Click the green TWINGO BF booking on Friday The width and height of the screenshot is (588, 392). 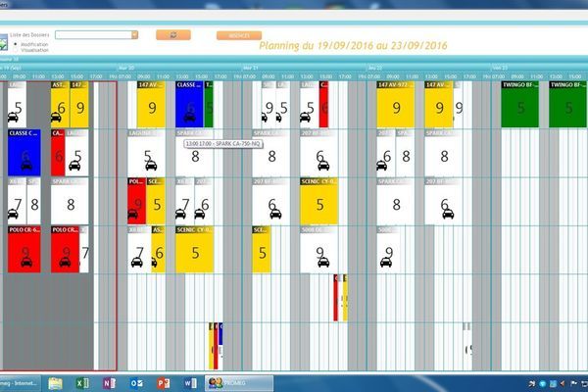point(519,104)
